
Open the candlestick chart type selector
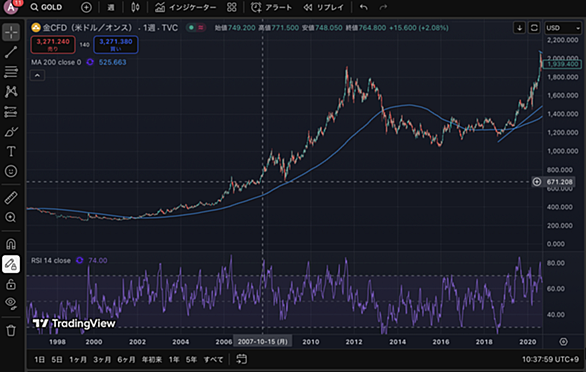coord(135,7)
